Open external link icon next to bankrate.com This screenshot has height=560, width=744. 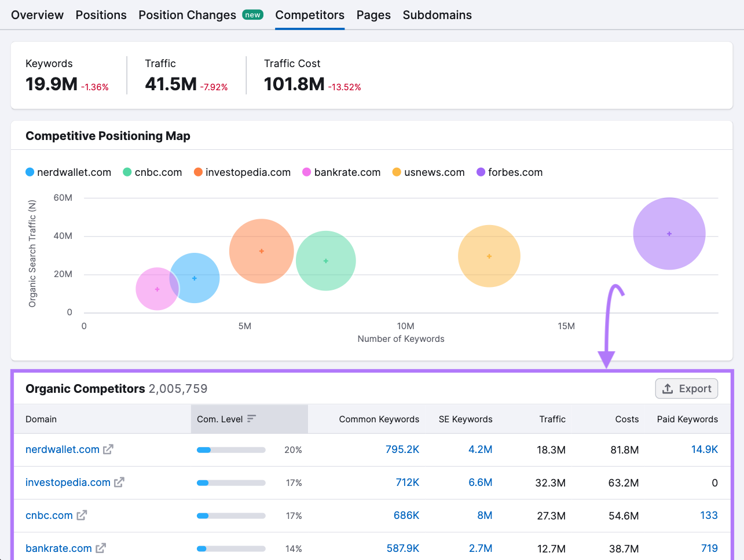tap(101, 548)
